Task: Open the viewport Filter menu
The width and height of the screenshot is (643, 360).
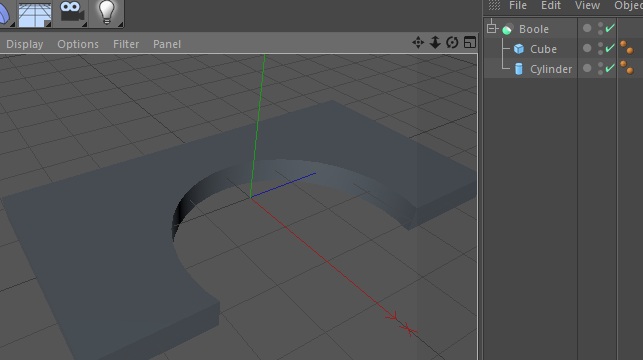Action: click(126, 44)
